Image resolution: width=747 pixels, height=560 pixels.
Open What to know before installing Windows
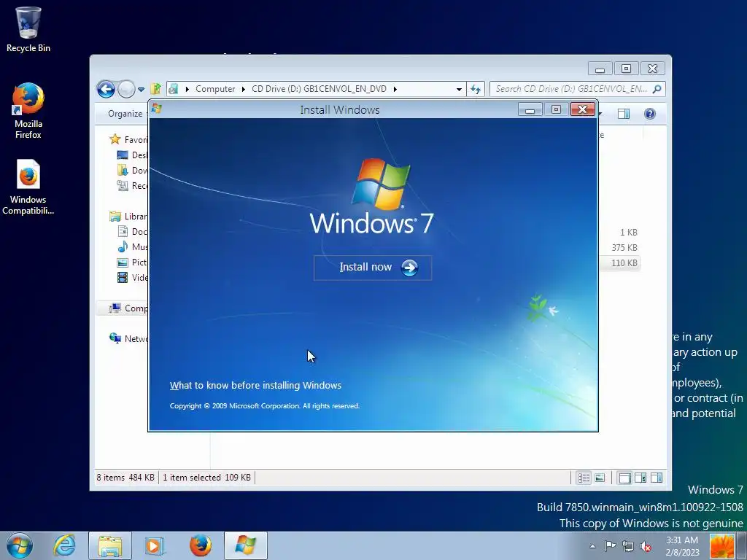[255, 385]
